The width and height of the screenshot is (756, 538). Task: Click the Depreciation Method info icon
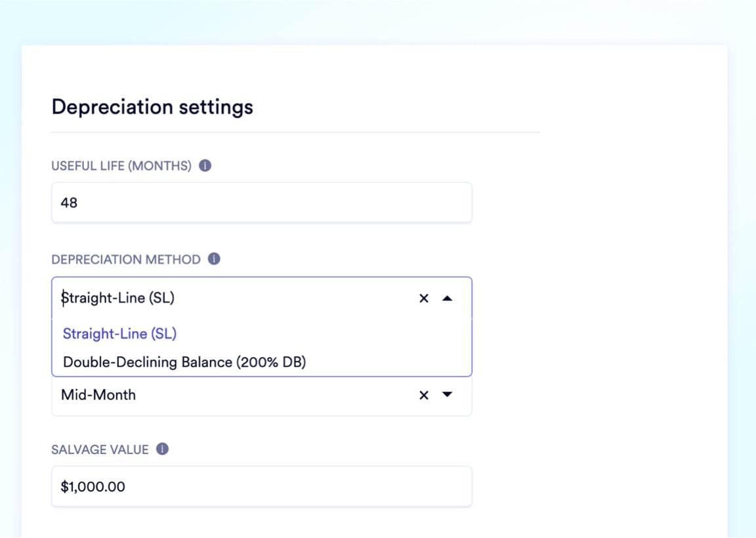click(x=214, y=259)
